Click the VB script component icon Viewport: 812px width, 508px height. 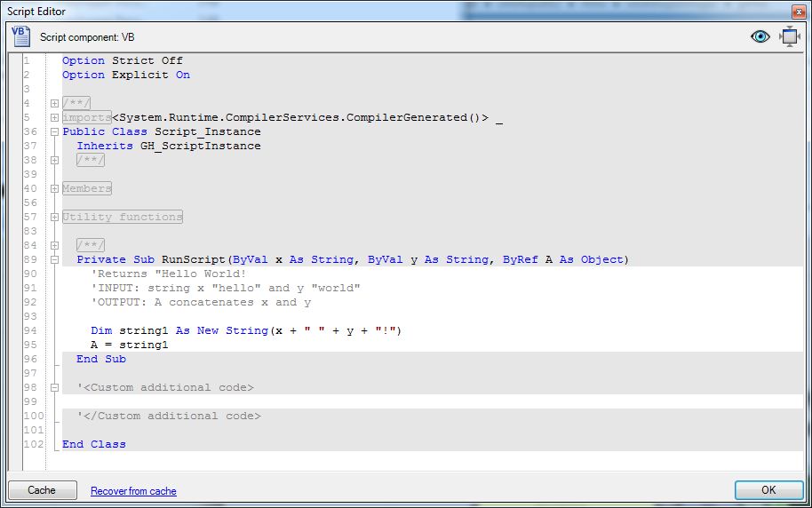pos(20,36)
